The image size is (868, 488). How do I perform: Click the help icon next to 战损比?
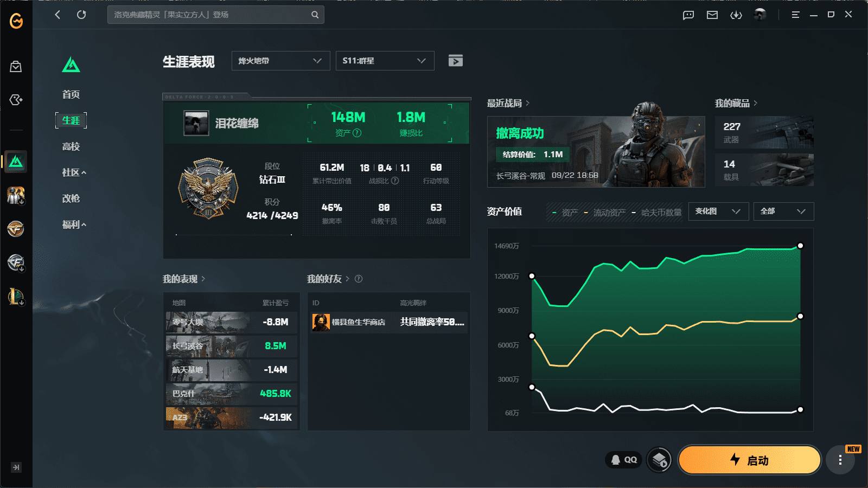[395, 181]
